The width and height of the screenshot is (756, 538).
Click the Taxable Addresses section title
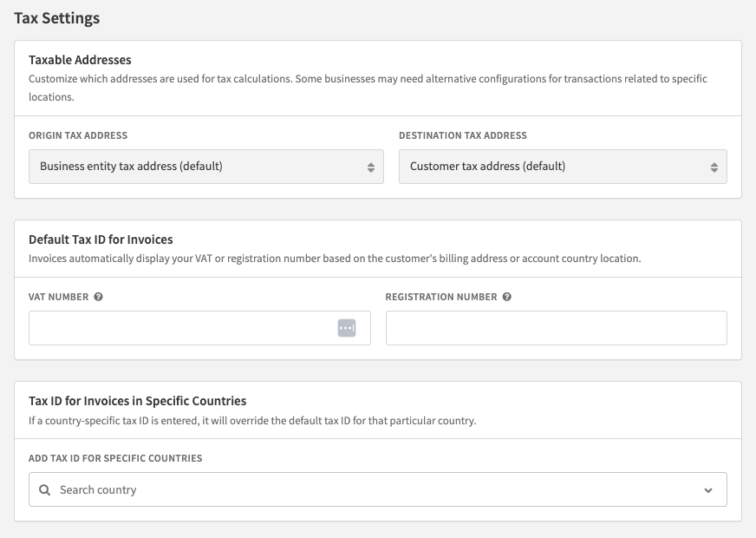[80, 60]
